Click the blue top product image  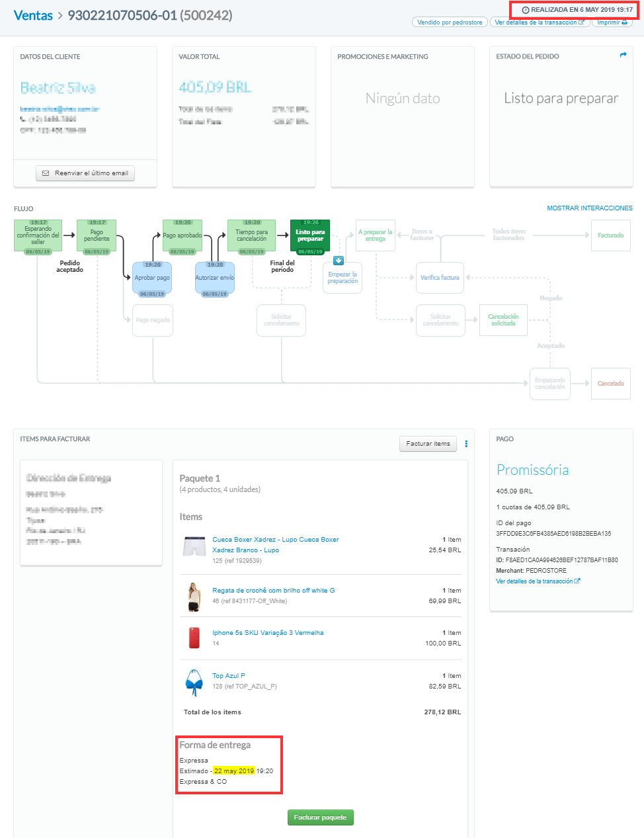[x=194, y=682]
